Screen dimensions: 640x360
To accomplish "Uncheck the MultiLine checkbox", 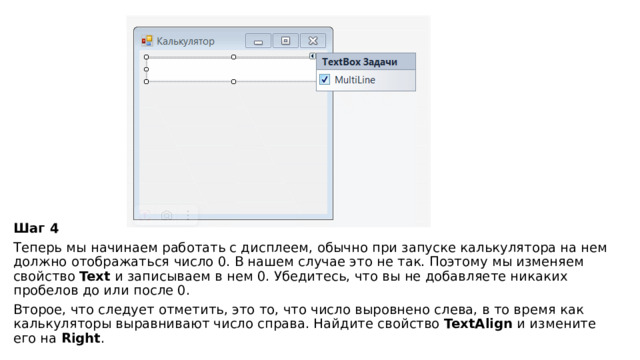I will [x=324, y=80].
